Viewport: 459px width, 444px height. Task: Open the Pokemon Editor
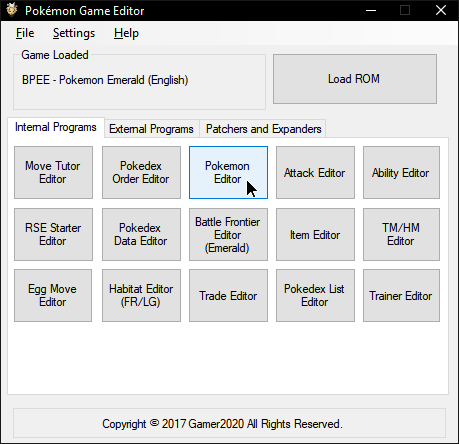point(228,172)
